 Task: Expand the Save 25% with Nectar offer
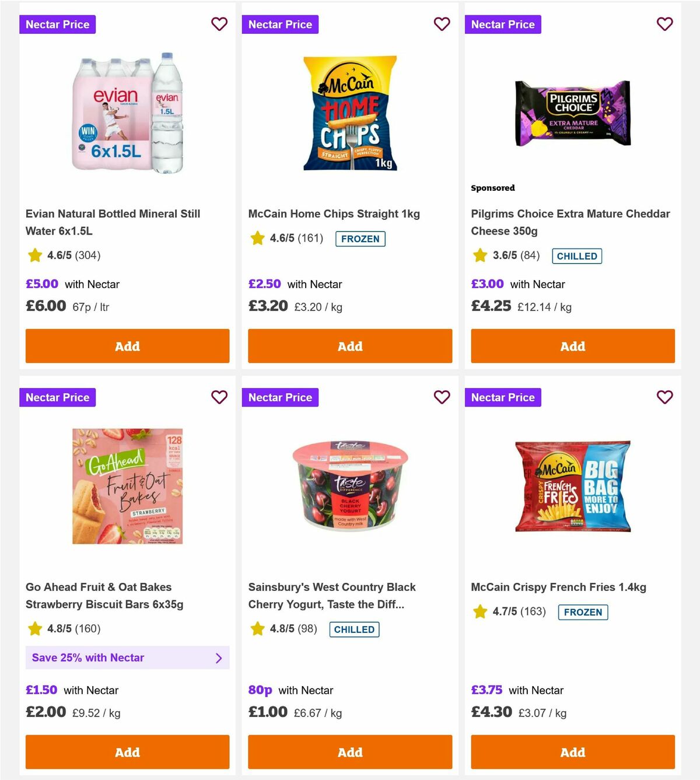point(127,657)
